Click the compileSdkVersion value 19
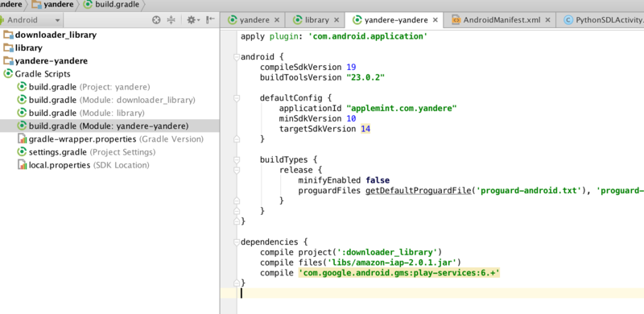 351,67
